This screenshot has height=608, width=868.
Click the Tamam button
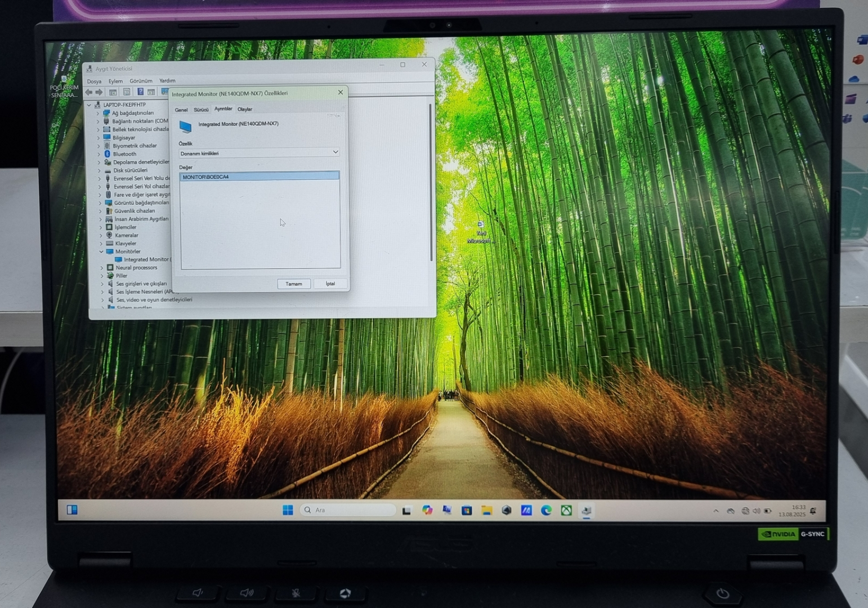coord(294,284)
